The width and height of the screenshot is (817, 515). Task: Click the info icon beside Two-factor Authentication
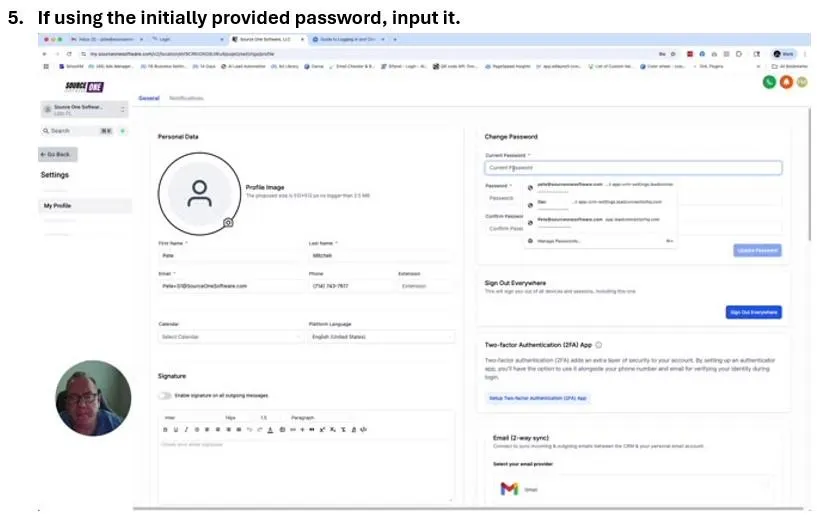(599, 345)
